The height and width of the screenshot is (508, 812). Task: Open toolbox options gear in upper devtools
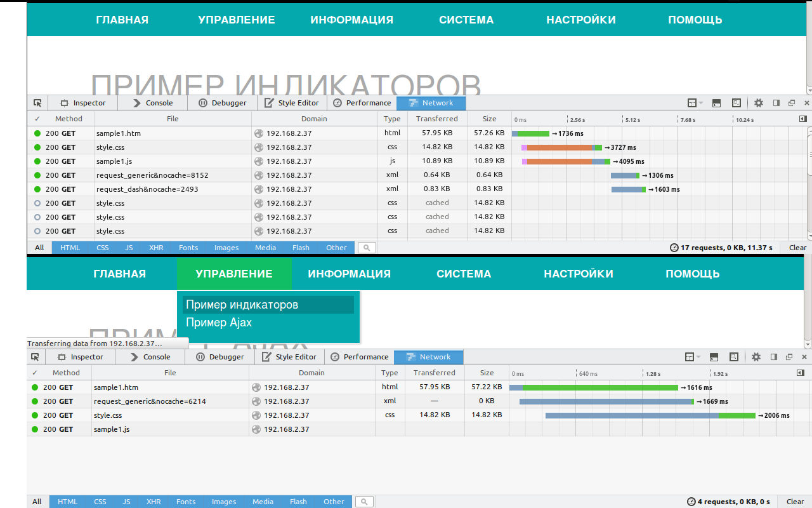click(759, 103)
